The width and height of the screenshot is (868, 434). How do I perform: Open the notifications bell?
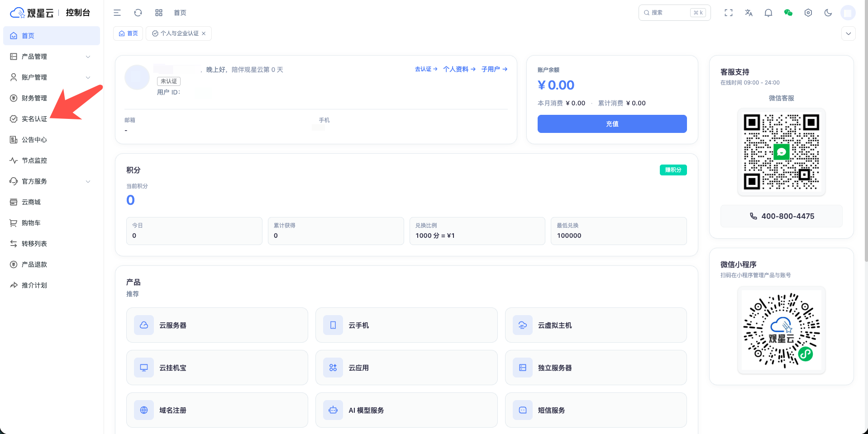[768, 13]
